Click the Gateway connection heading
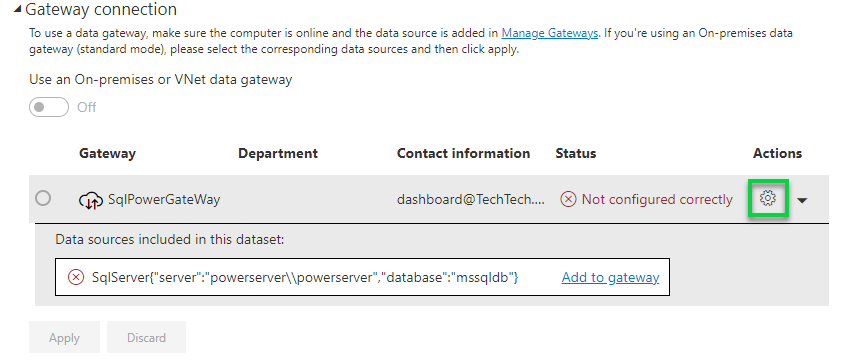The height and width of the screenshot is (361, 851). pos(101,9)
